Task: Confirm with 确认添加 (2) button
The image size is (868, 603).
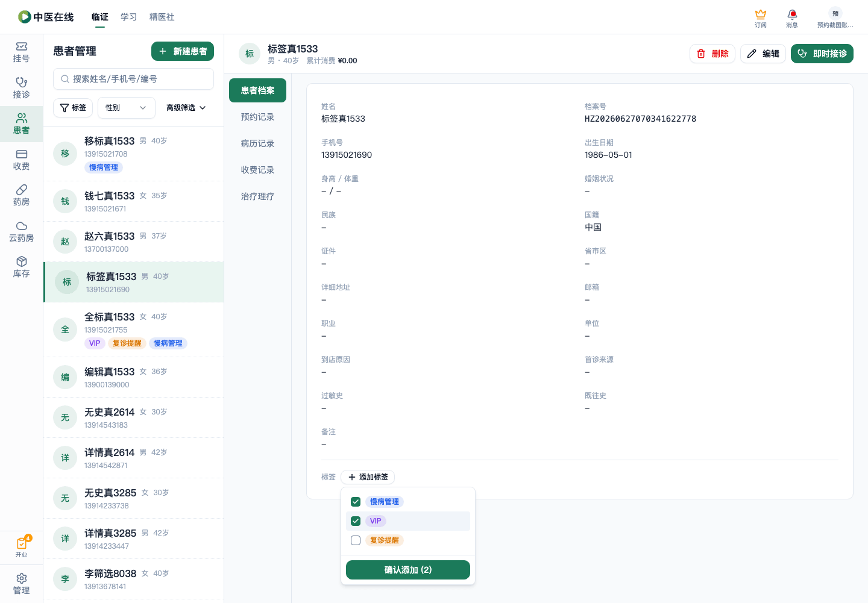Action: [408, 570]
